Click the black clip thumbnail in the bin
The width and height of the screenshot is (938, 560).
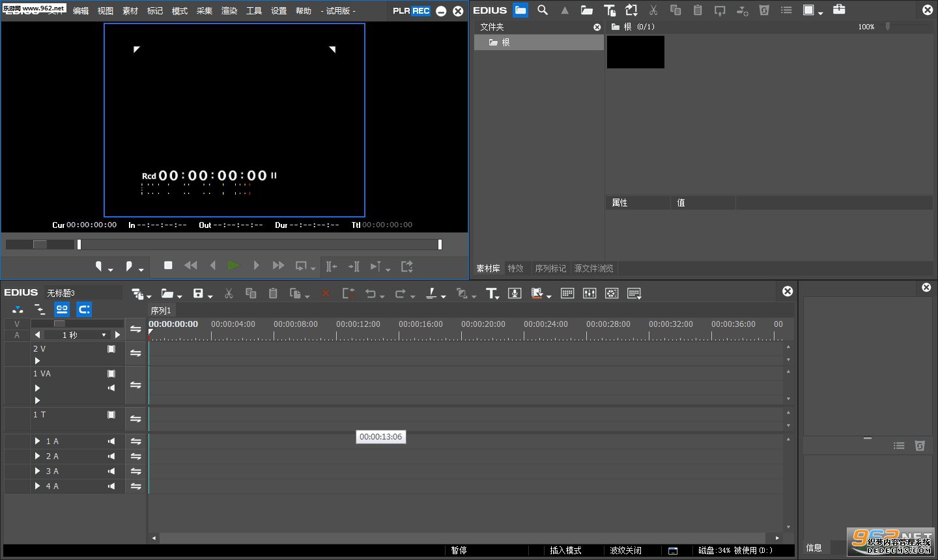(x=636, y=52)
